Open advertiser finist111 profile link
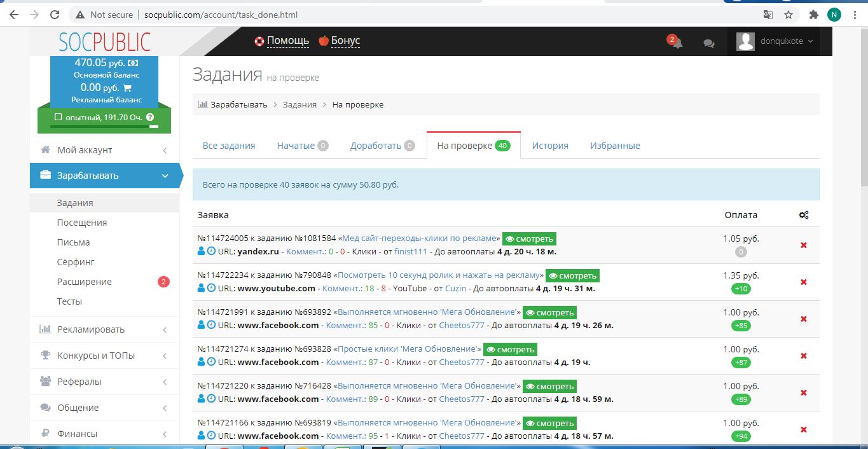 click(x=411, y=251)
